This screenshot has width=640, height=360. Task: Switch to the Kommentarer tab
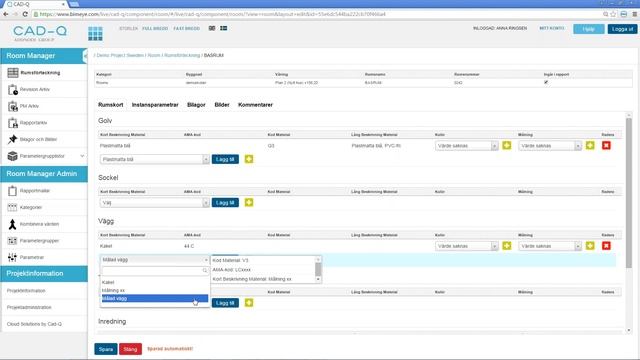point(256,105)
